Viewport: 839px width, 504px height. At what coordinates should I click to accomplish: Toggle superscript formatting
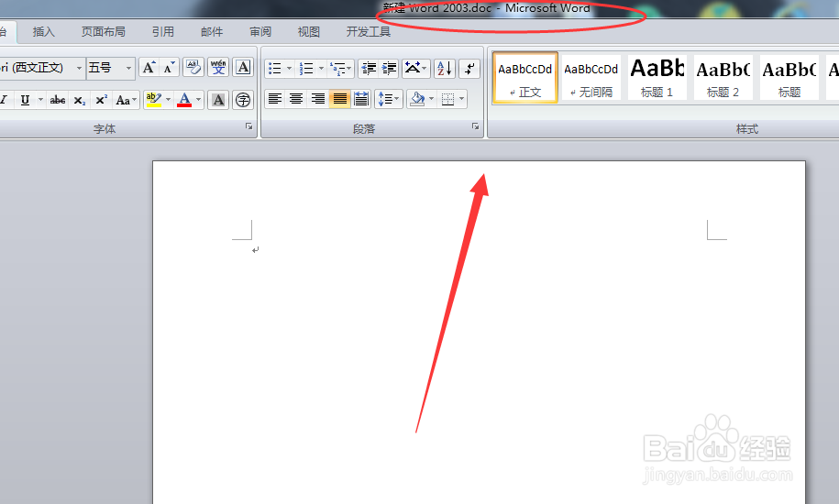(x=101, y=100)
